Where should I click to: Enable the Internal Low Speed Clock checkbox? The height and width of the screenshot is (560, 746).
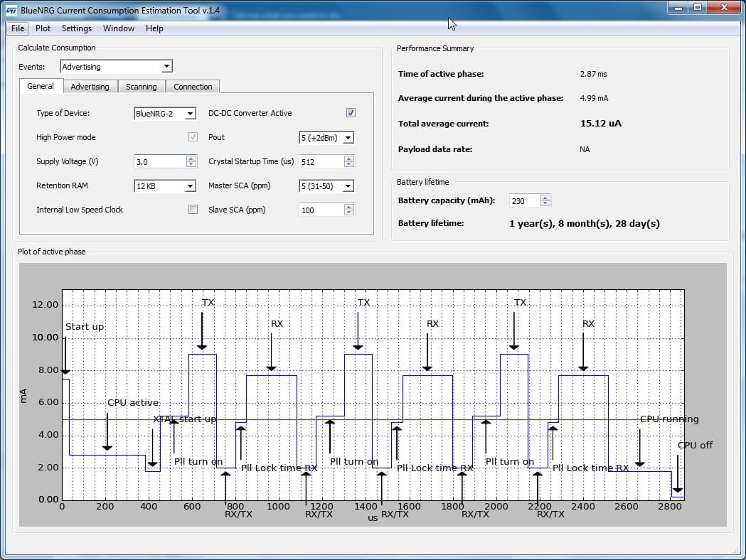point(193,210)
